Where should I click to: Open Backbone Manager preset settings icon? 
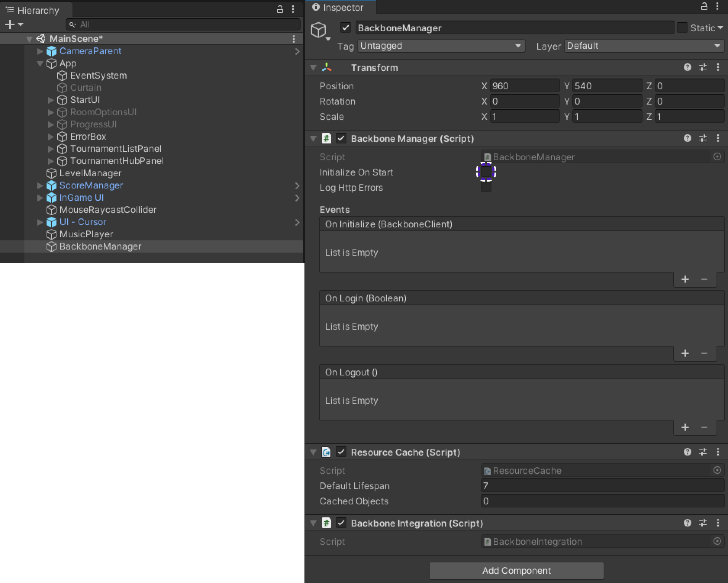coord(702,139)
